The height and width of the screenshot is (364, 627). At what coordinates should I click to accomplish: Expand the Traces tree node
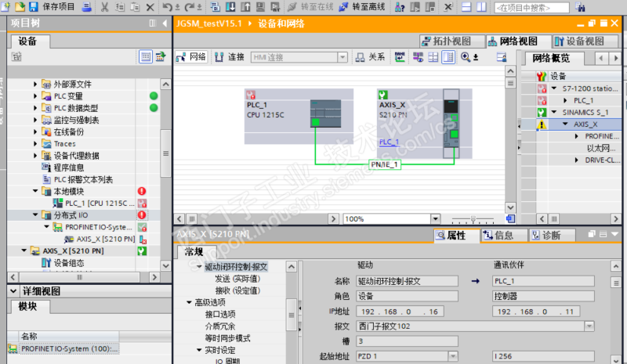[x=35, y=144]
